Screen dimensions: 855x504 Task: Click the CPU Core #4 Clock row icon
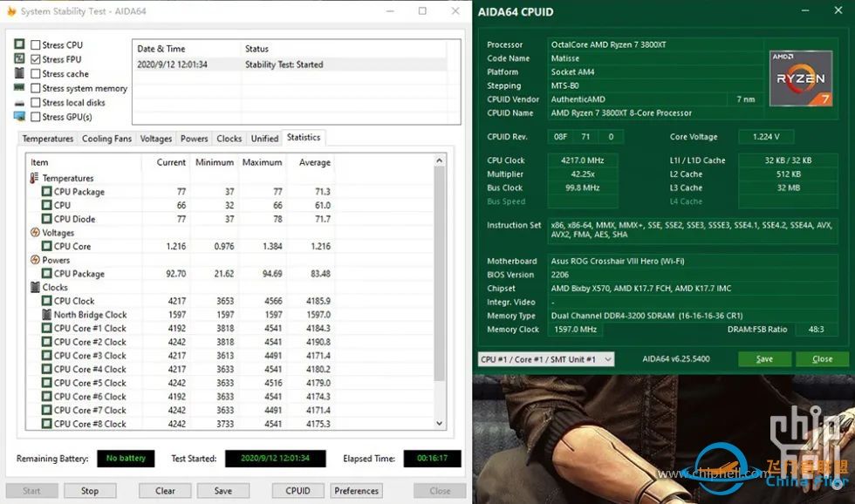point(47,369)
